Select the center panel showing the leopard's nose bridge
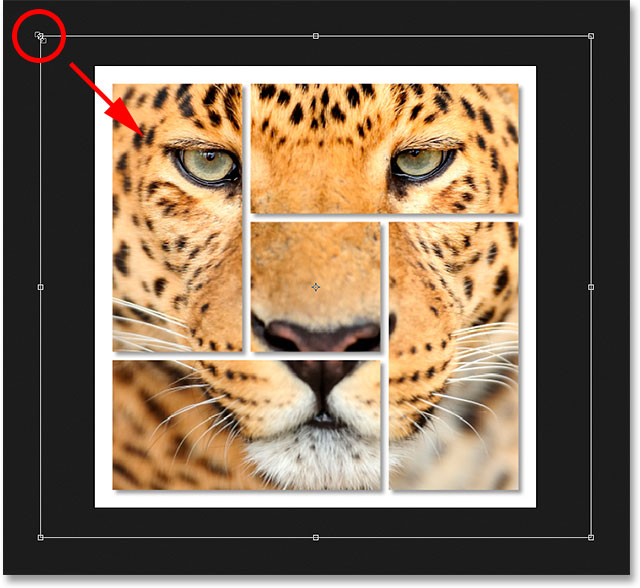 316,287
